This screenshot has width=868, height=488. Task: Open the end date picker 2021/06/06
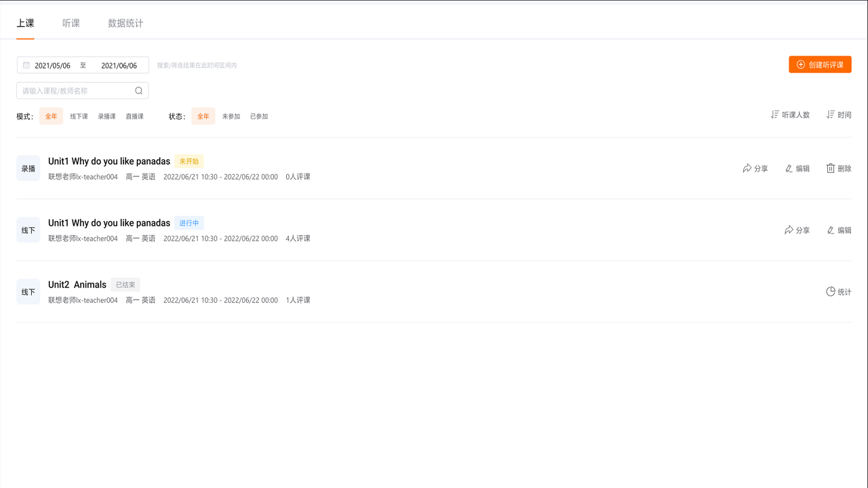(119, 66)
